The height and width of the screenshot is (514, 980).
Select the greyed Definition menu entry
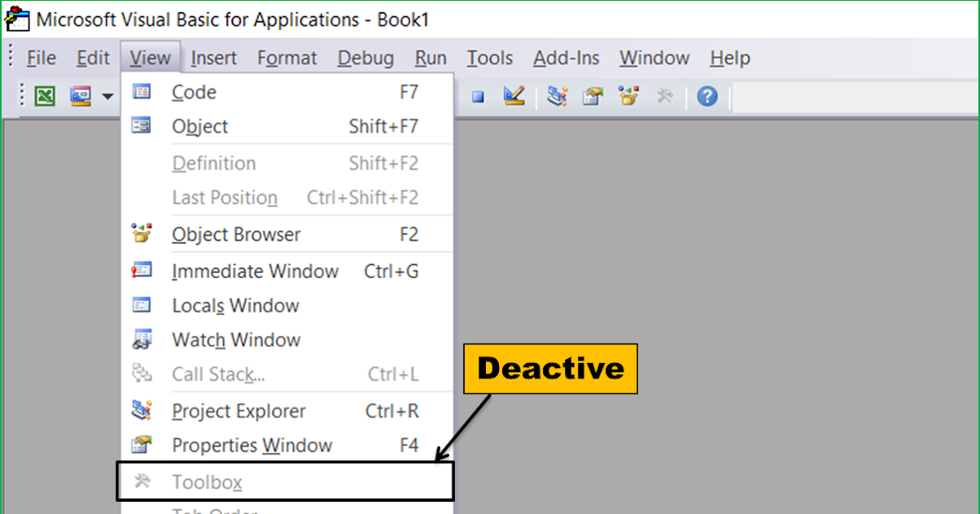click(x=287, y=163)
